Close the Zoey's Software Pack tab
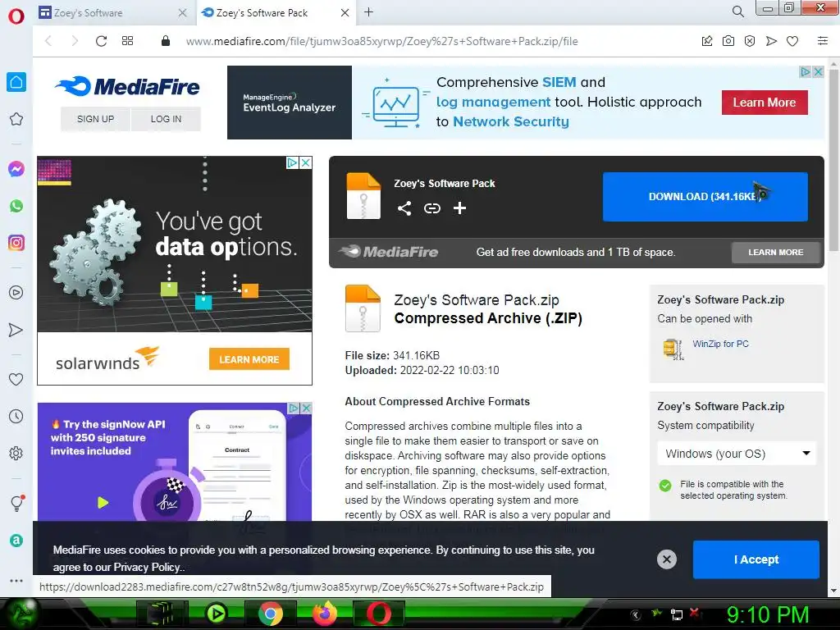Screen dimensions: 840x630 pyautogui.click(x=345, y=12)
